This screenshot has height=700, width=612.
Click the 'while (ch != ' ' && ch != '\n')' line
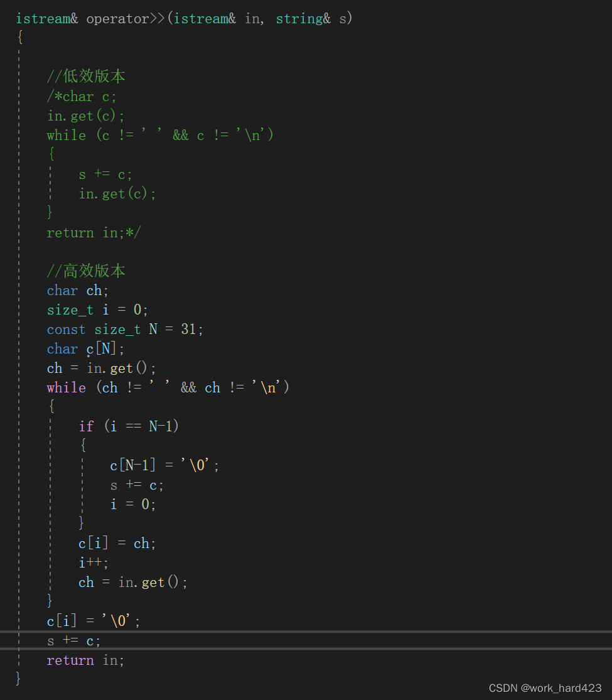(x=168, y=387)
